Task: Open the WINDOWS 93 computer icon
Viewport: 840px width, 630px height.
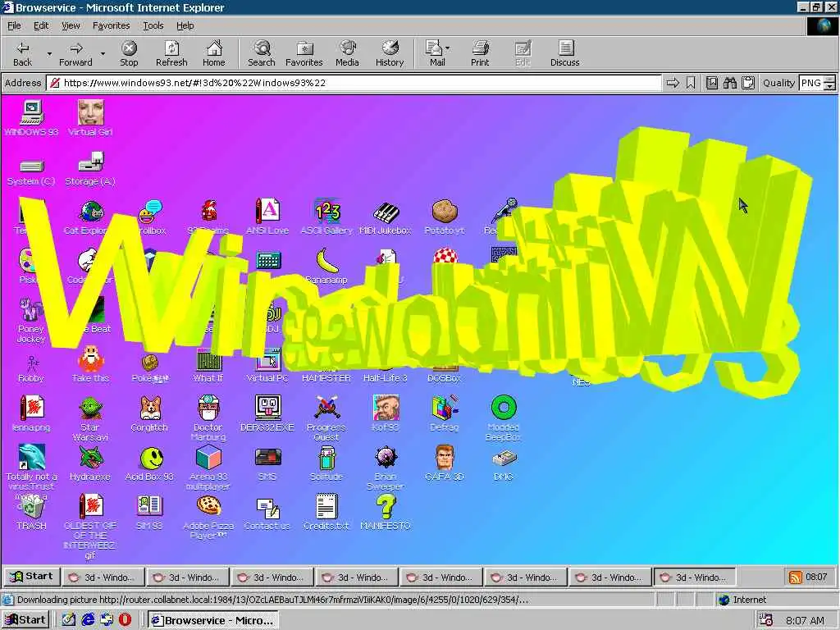Action: pyautogui.click(x=31, y=118)
